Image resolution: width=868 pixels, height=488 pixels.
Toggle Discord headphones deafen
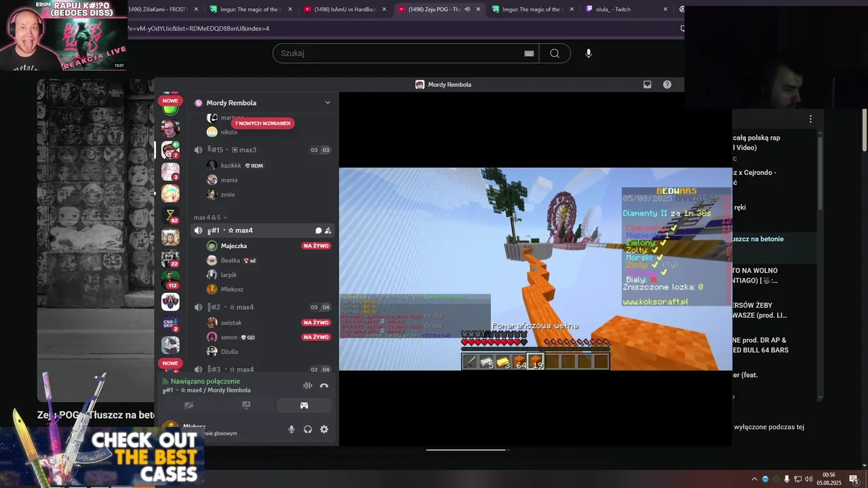tap(308, 429)
